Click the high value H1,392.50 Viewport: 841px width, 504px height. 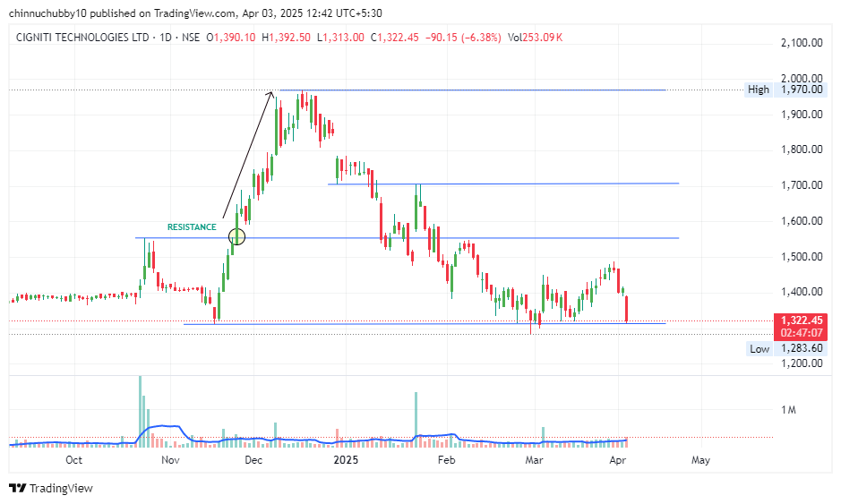point(286,38)
